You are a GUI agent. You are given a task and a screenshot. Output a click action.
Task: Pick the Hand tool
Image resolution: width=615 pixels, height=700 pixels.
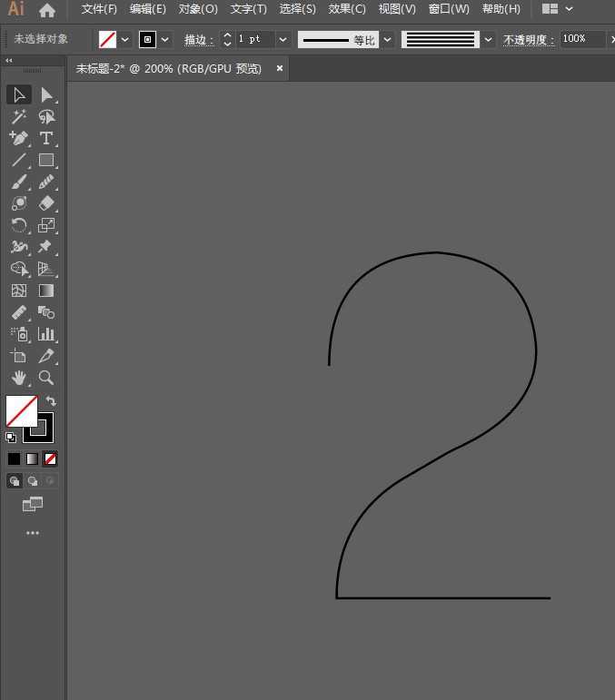[18, 378]
